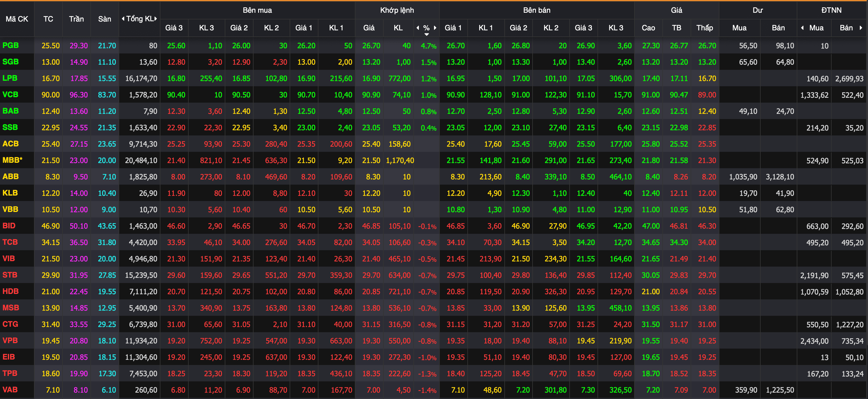This screenshot has width=868, height=399.
Task: Click the Khớp lệnh group header
Action: coord(397,10)
